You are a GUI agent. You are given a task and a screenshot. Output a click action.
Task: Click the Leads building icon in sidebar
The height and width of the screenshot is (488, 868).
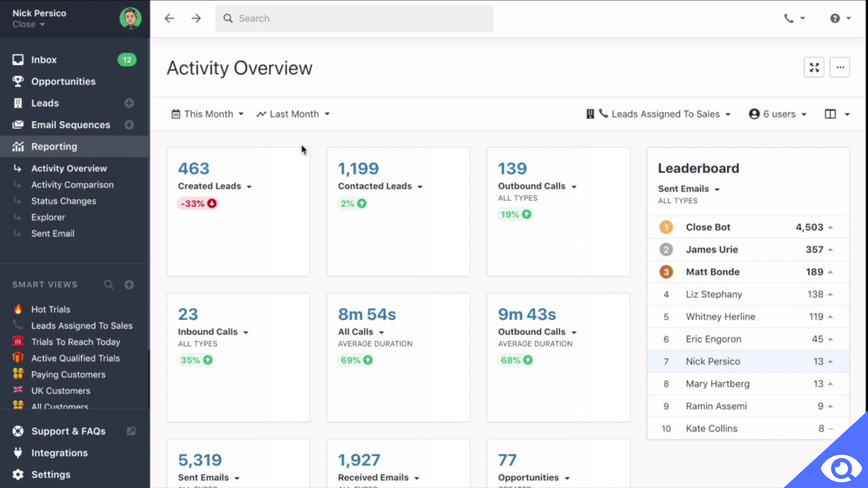[18, 103]
